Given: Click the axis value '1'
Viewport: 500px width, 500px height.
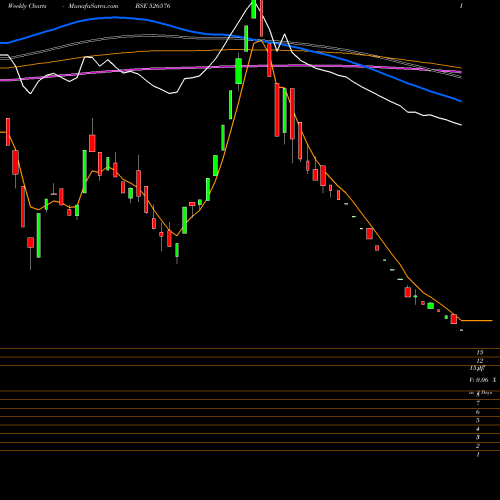Looking at the screenshot, I should point(478,454).
